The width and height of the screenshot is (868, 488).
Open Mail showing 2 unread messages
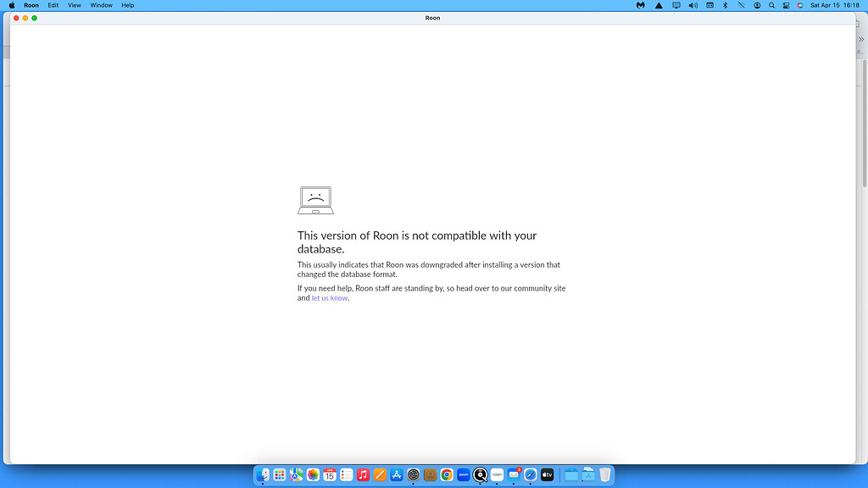[513, 474]
